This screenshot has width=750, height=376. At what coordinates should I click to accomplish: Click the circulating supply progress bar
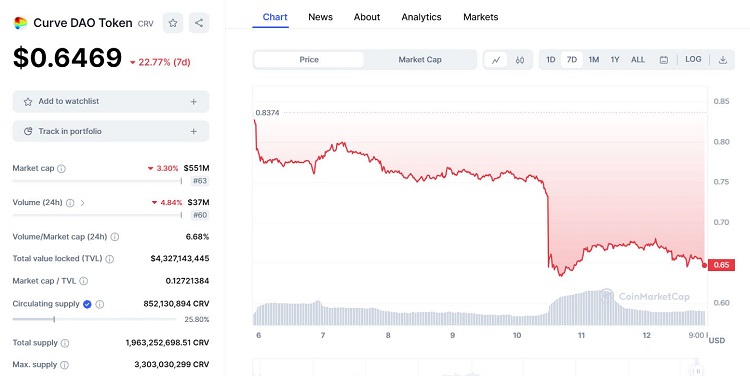click(94, 319)
